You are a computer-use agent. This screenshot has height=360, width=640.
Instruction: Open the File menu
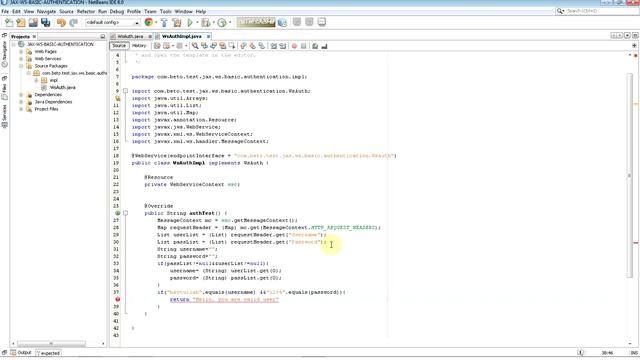coord(5,11)
